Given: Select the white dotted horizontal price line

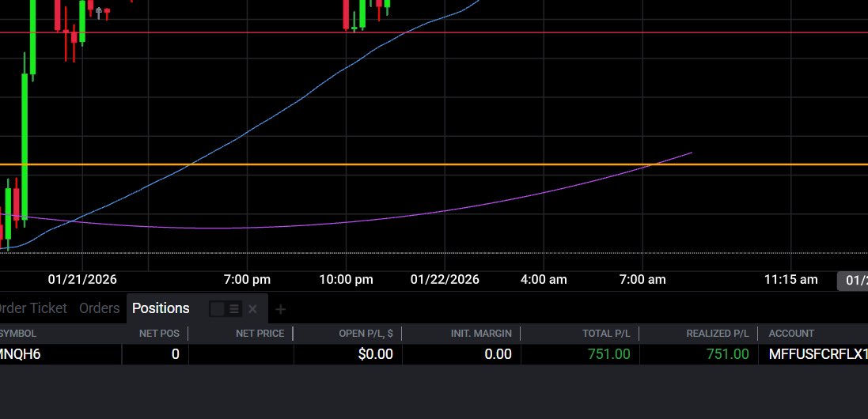Looking at the screenshot, I should [434, 253].
